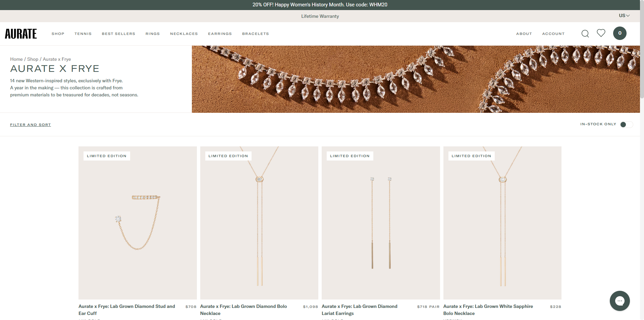This screenshot has height=320, width=644.
Task: Open the About page link
Action: click(x=524, y=34)
